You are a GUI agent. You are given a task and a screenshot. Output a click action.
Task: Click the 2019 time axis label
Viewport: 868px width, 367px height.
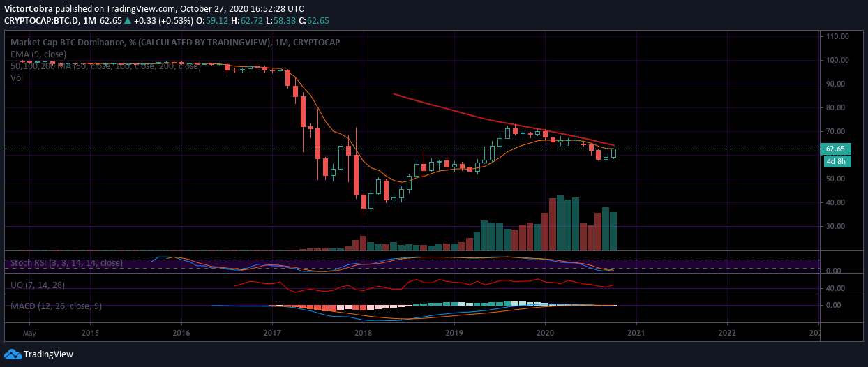click(x=454, y=332)
